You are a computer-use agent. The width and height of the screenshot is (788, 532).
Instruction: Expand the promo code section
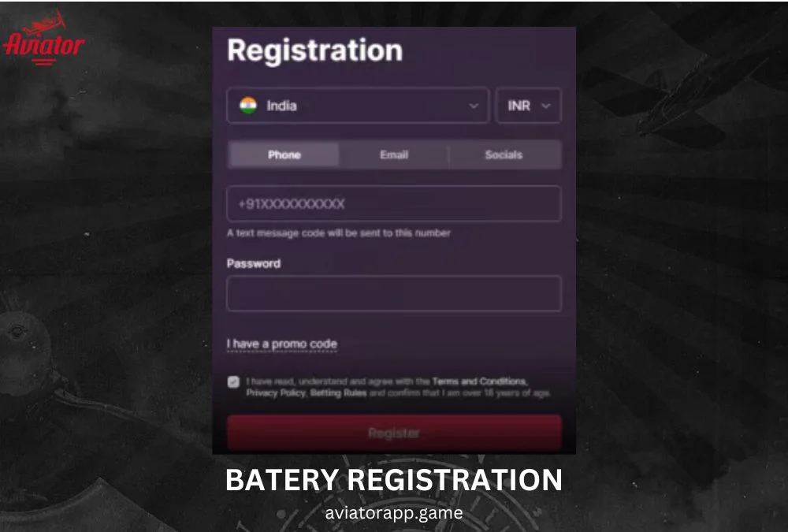coord(281,344)
